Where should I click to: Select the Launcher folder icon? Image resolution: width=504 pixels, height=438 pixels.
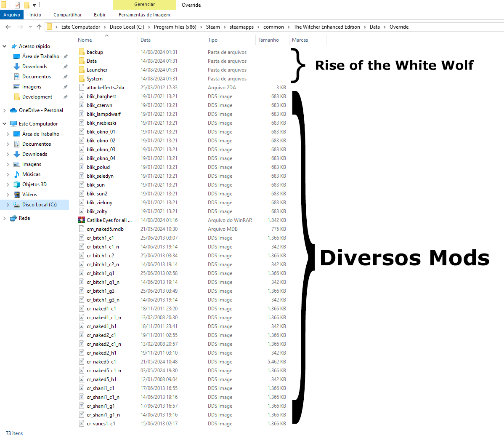pyautogui.click(x=82, y=70)
